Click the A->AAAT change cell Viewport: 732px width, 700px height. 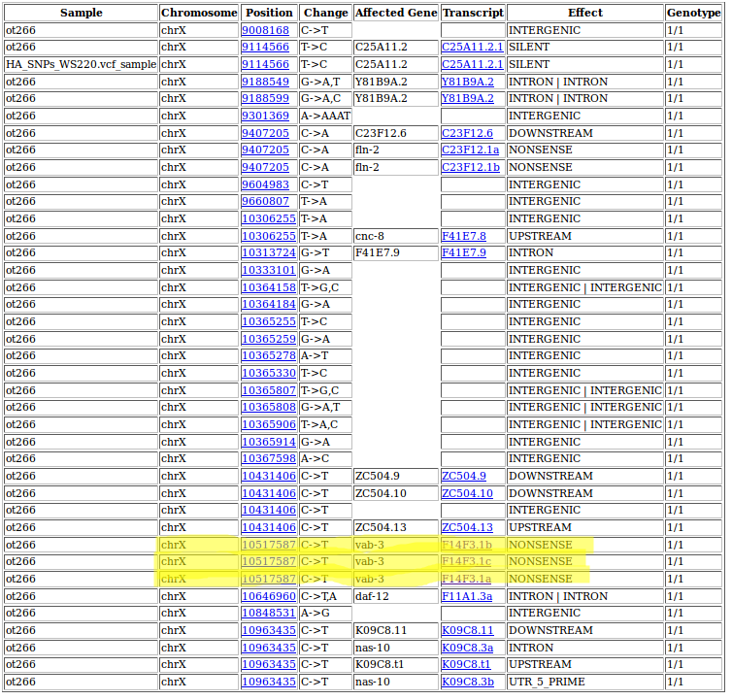[326, 116]
